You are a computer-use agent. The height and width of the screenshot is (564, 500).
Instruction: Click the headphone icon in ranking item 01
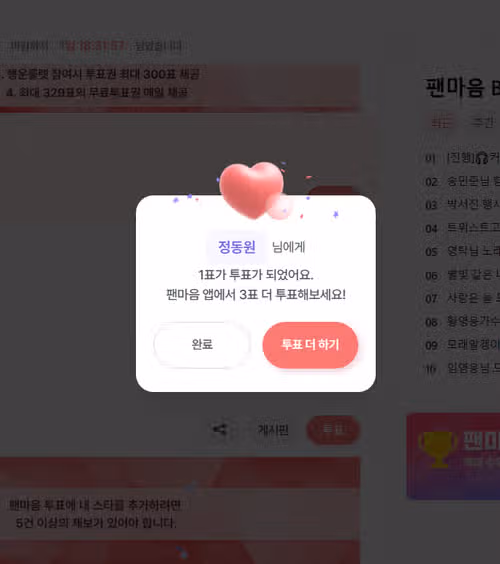[x=482, y=158]
